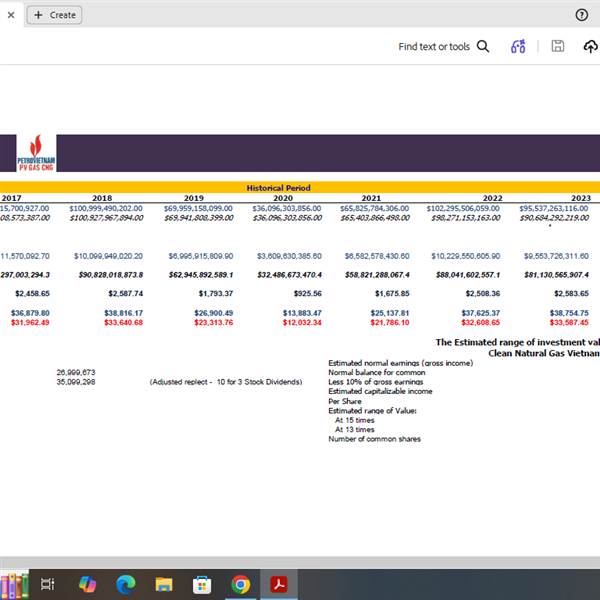Click the value $102,295,506,059.00
The height and width of the screenshot is (600, 600).
coord(463,208)
